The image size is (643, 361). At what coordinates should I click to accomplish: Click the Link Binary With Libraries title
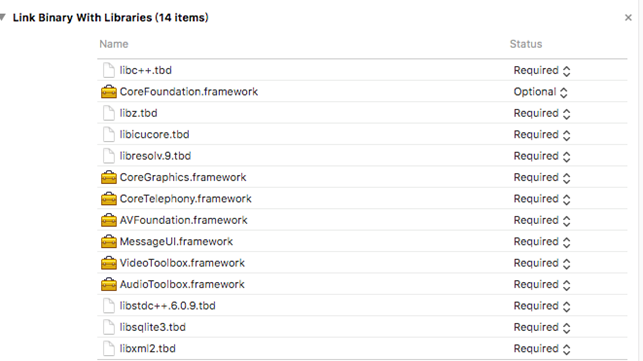[110, 18]
